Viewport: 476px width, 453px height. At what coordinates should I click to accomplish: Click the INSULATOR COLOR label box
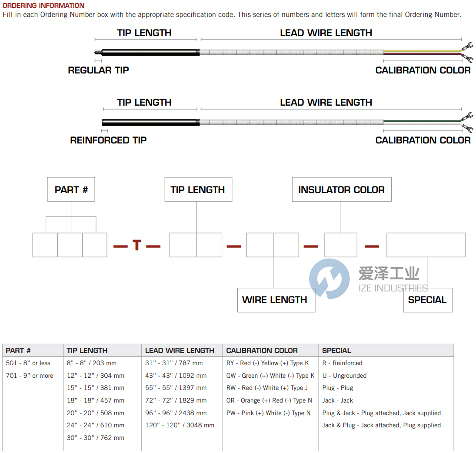(341, 190)
